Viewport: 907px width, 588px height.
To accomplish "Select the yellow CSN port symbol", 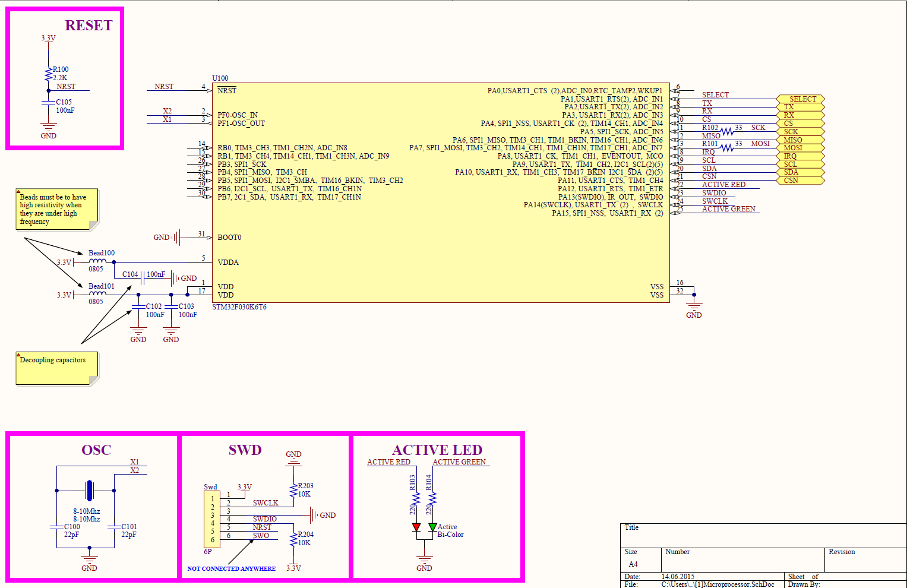I will 801,181.
